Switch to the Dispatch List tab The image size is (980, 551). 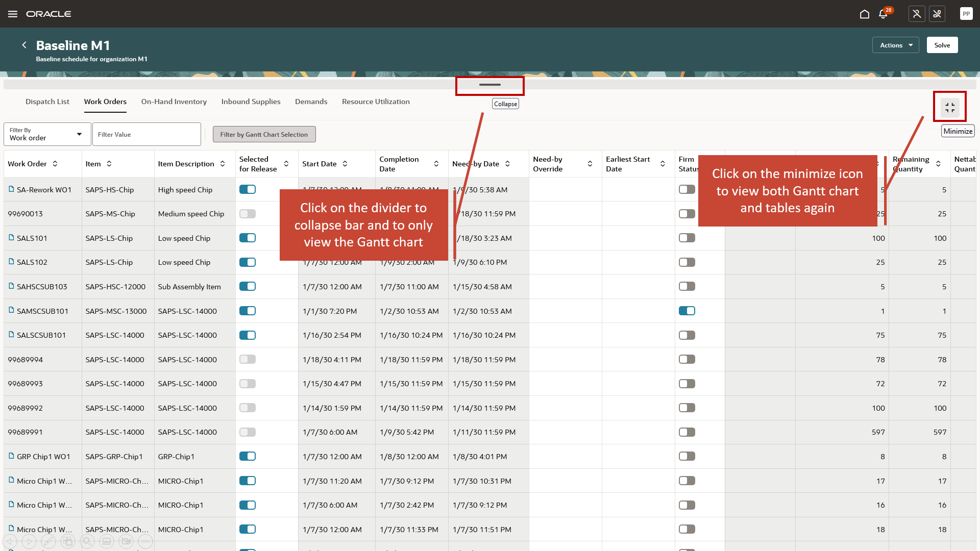point(47,102)
